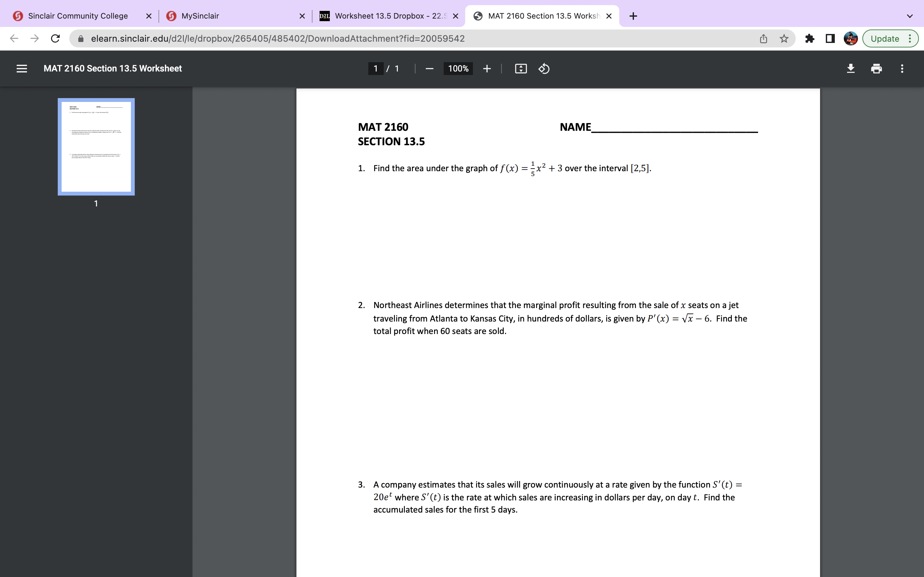Zoom in using the plus icon
924x577 pixels.
tap(487, 69)
